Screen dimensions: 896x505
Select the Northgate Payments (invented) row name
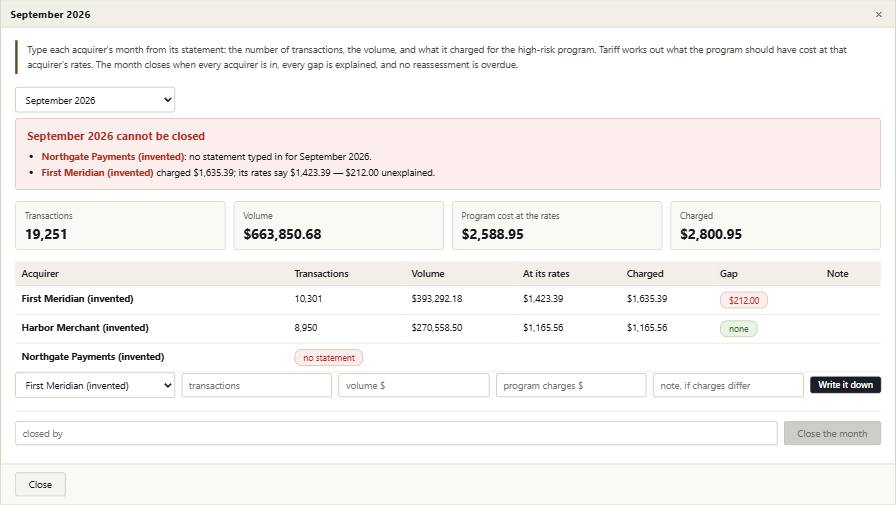click(x=93, y=356)
